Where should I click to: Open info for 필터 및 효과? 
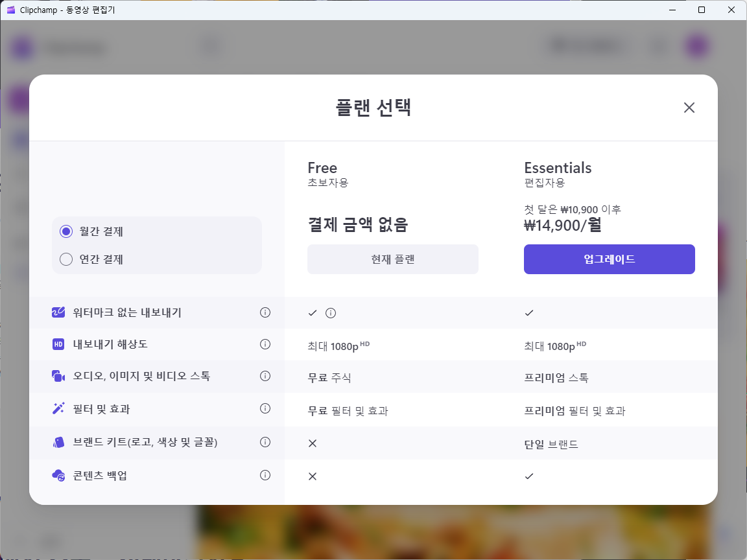pyautogui.click(x=265, y=408)
